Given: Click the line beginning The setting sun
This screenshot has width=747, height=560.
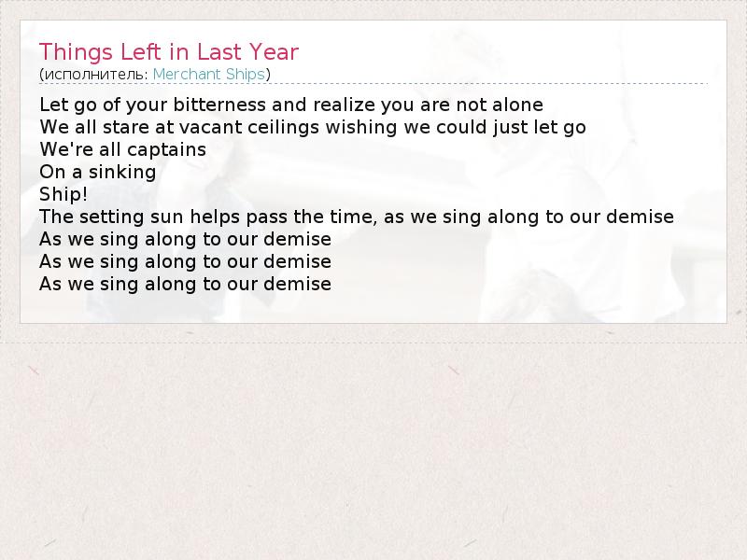Looking at the screenshot, I should (356, 217).
